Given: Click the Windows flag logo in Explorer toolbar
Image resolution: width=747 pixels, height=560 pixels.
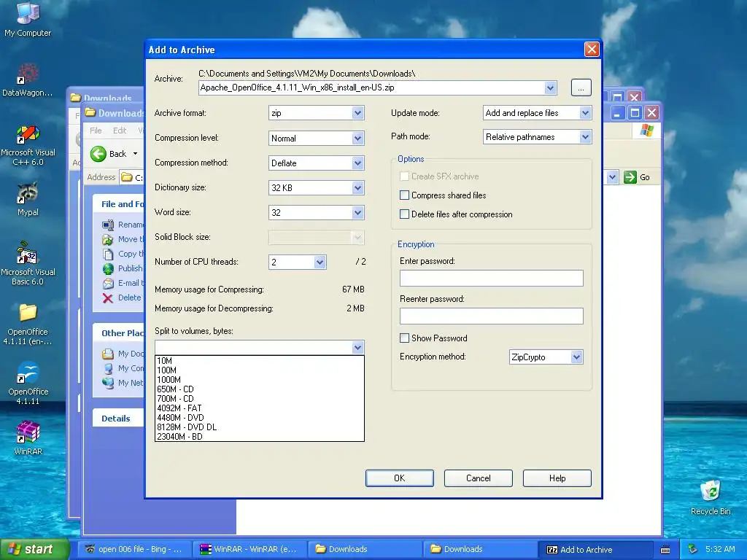Looking at the screenshot, I should point(646,130).
